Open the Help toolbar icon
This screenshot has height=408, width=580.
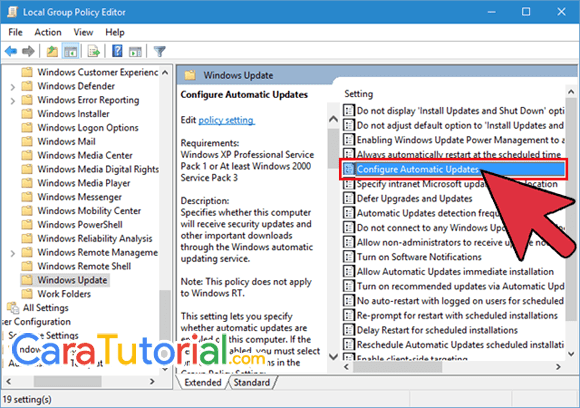pyautogui.click(x=117, y=51)
